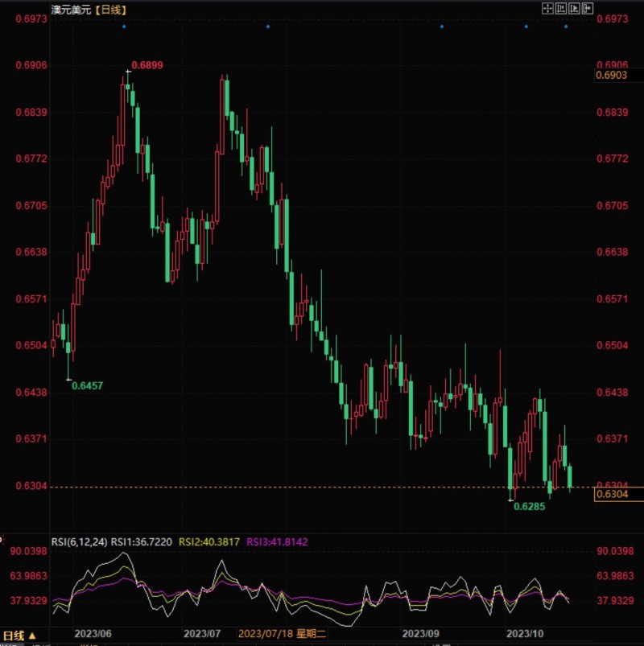644x646 pixels.
Task: Expand the 日线 period selector arrow
Action: (x=32, y=636)
